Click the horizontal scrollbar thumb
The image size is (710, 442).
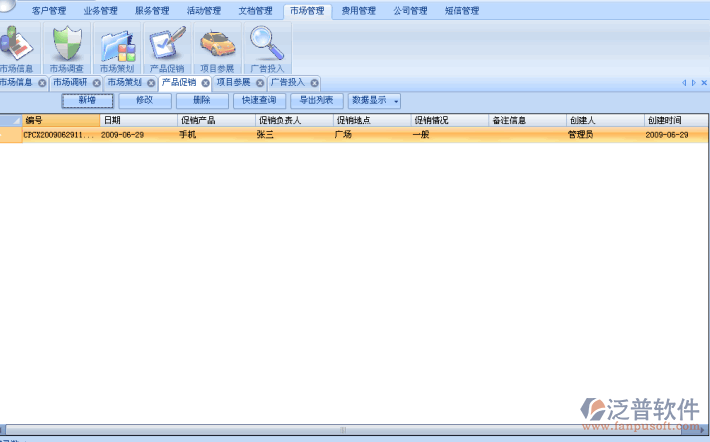[343, 429]
